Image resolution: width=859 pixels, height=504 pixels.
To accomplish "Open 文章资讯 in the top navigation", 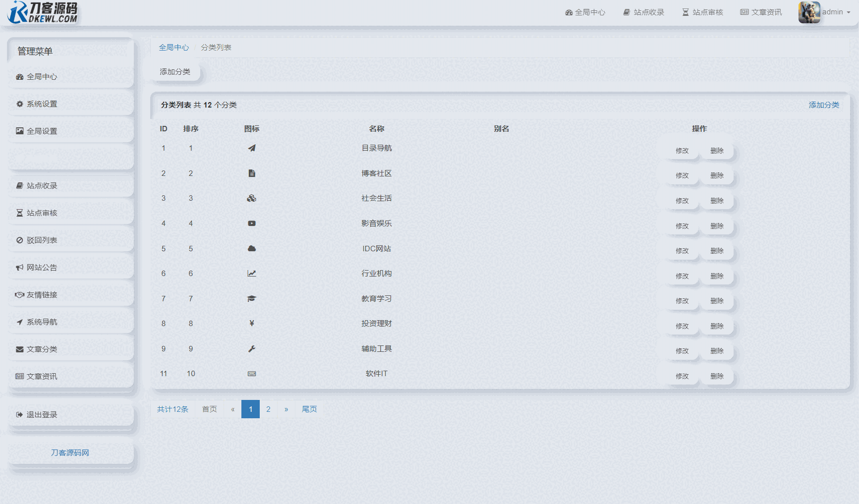I will (x=761, y=12).
